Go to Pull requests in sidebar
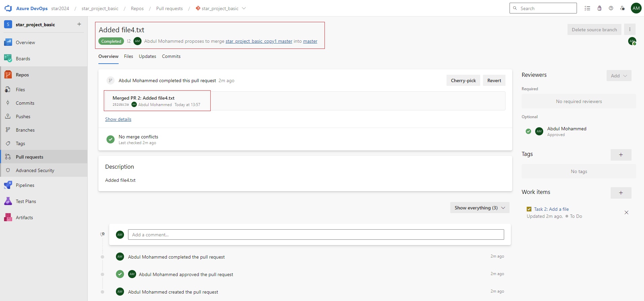The height and width of the screenshot is (301, 644). point(44,157)
